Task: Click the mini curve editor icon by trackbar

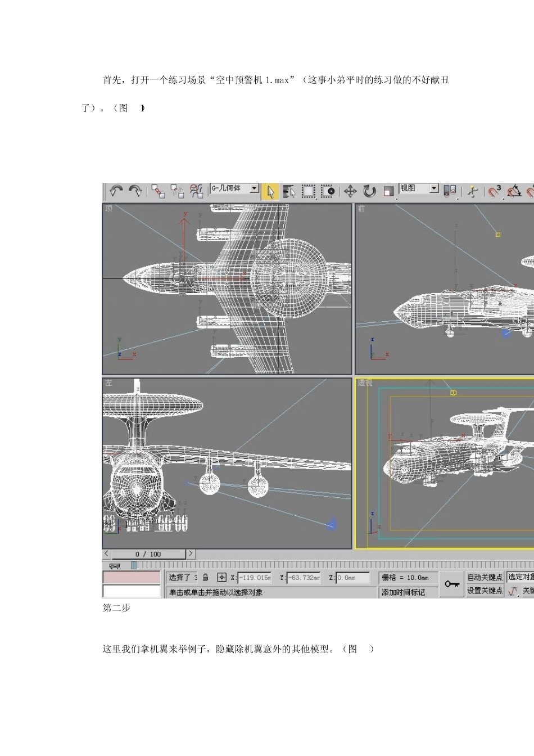Action: coord(115,565)
